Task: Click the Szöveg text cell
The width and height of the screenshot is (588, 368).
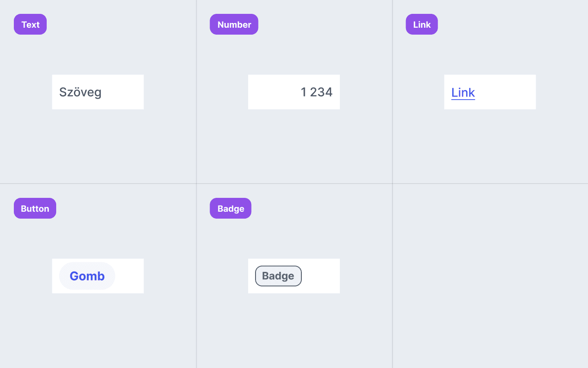Action: 98,92
